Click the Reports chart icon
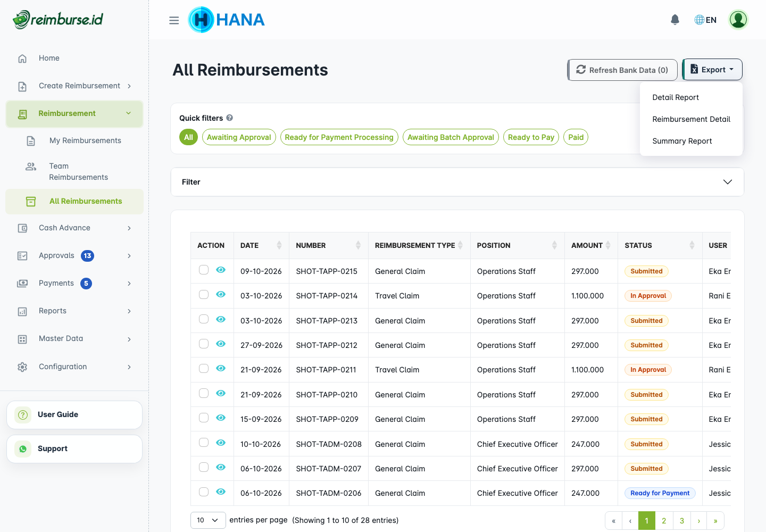Screen dimensions: 766x532 (x=22, y=311)
